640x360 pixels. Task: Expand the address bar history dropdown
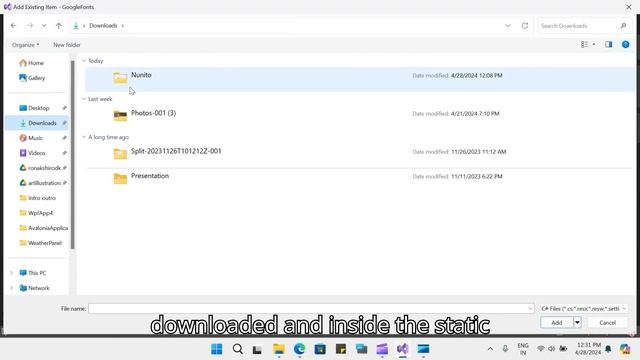tap(508, 26)
